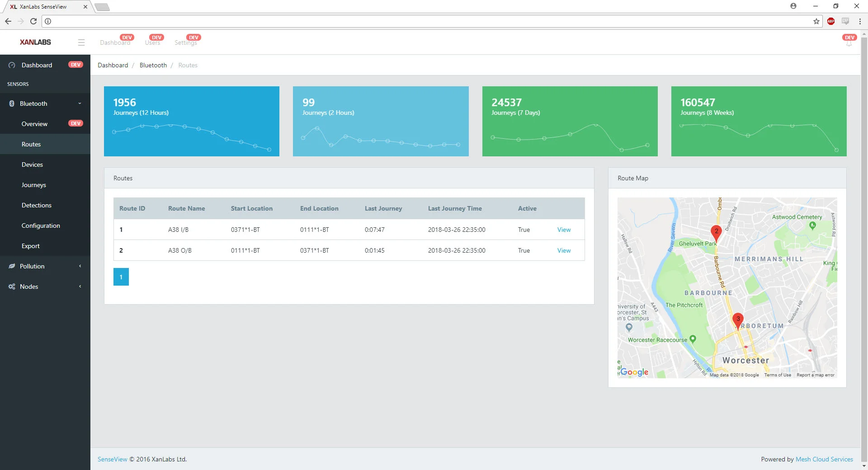Screen dimensions: 868x470
Task: Click the Last Journey Time column header
Action: (455, 208)
